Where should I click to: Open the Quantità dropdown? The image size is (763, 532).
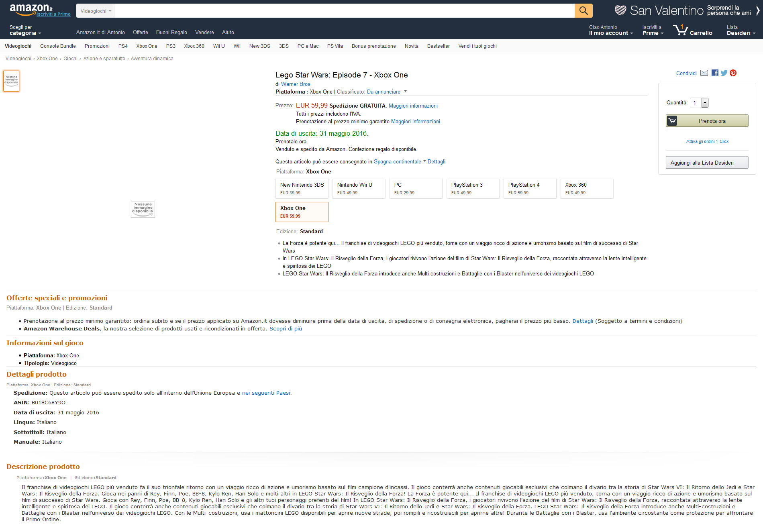(x=699, y=103)
